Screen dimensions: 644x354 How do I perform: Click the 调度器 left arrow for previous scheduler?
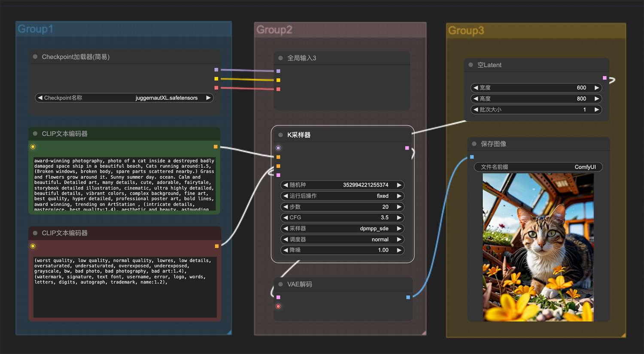(x=286, y=239)
